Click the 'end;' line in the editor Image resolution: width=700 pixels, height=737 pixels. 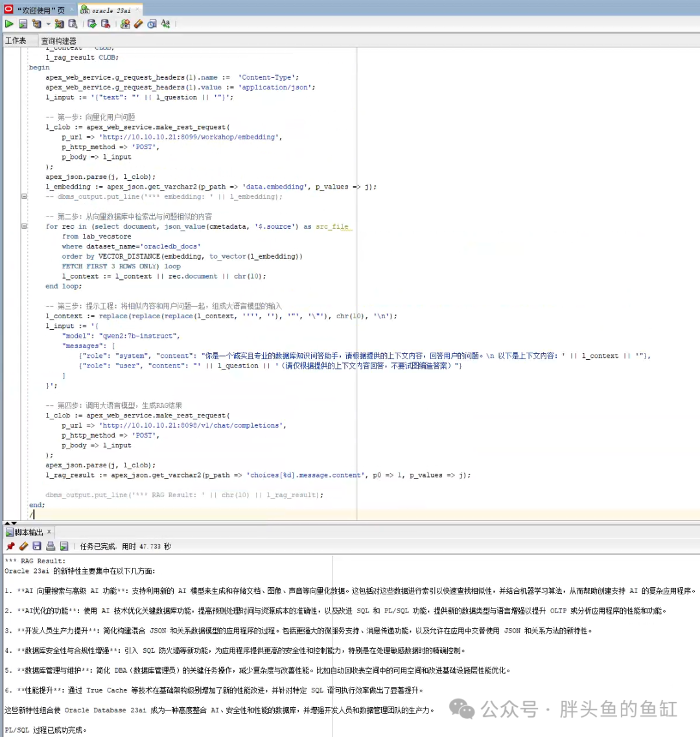(37, 505)
